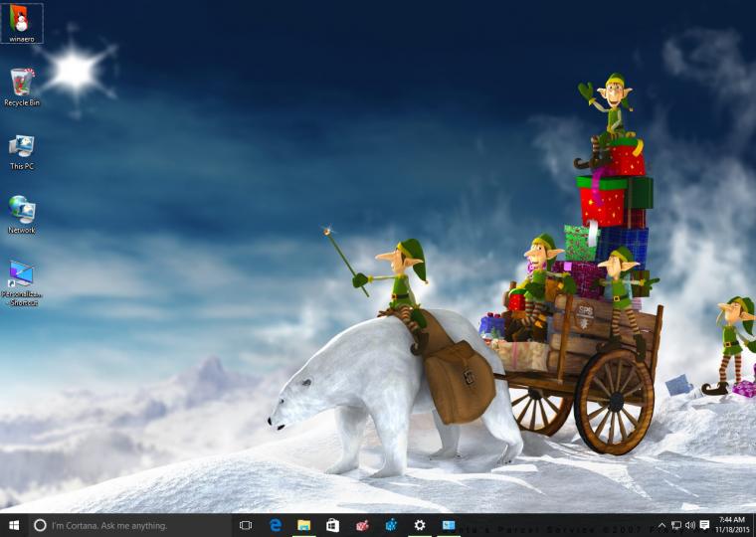Screen dimensions: 756x537
Task: Show hidden system tray icons
Action: click(x=661, y=525)
